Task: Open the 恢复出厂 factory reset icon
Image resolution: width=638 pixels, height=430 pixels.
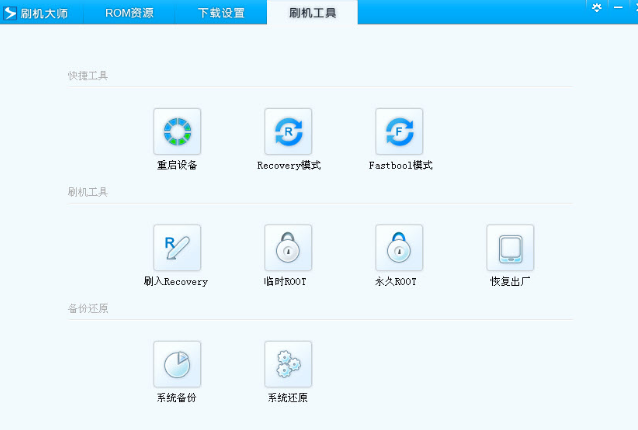Action: (x=510, y=248)
